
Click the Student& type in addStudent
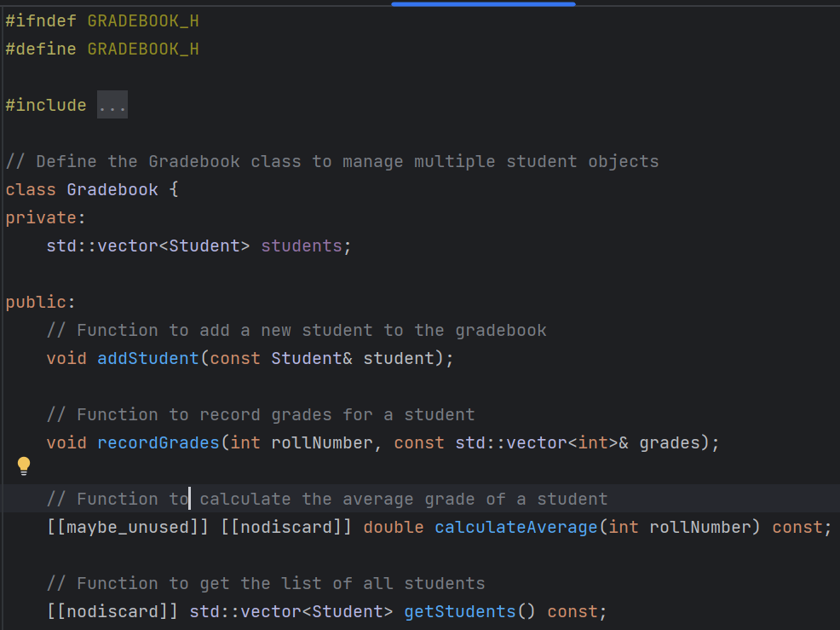312,358
